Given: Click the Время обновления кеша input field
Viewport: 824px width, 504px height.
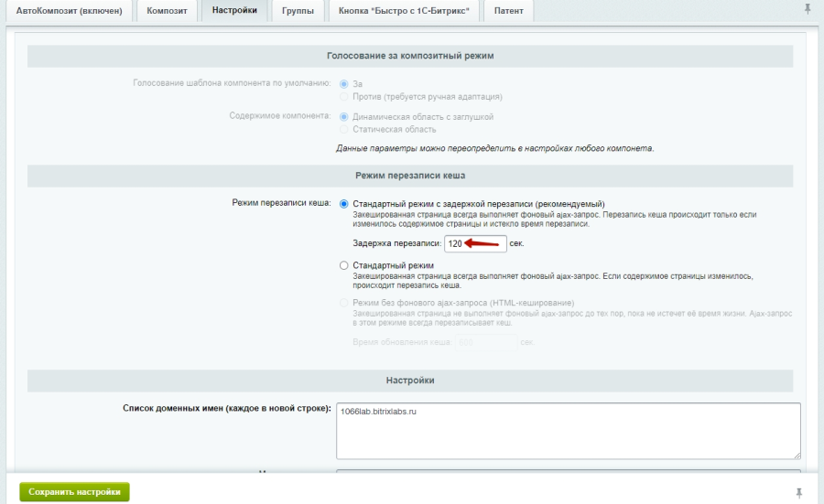Looking at the screenshot, I should coord(485,342).
